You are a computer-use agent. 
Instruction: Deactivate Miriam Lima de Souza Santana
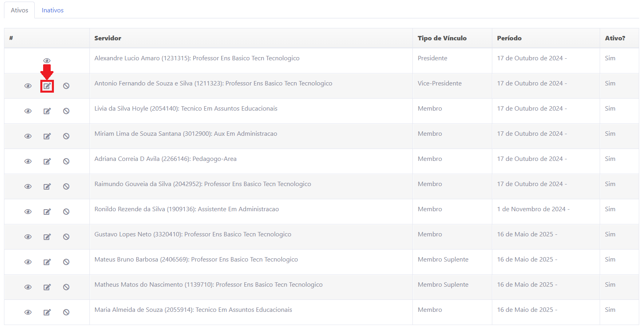[66, 136]
